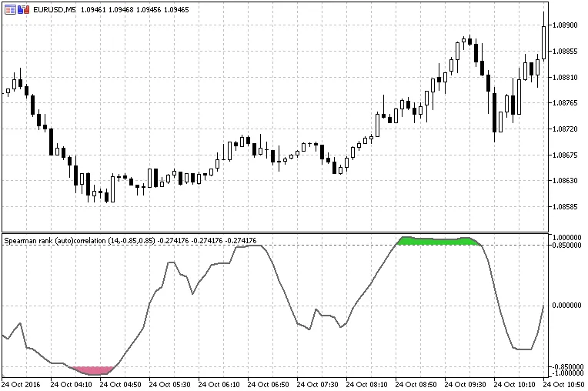
Task: Click the pink oversold filled area
Action: coord(94,370)
